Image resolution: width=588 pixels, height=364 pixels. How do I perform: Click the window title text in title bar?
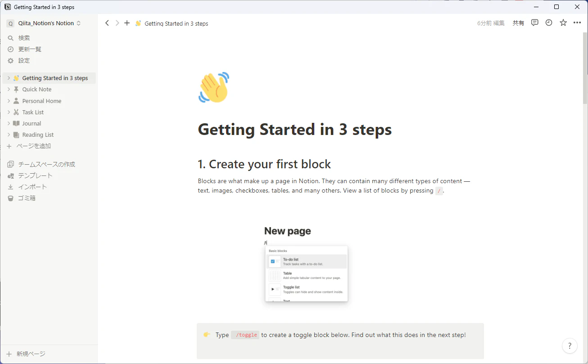pyautogui.click(x=44, y=7)
